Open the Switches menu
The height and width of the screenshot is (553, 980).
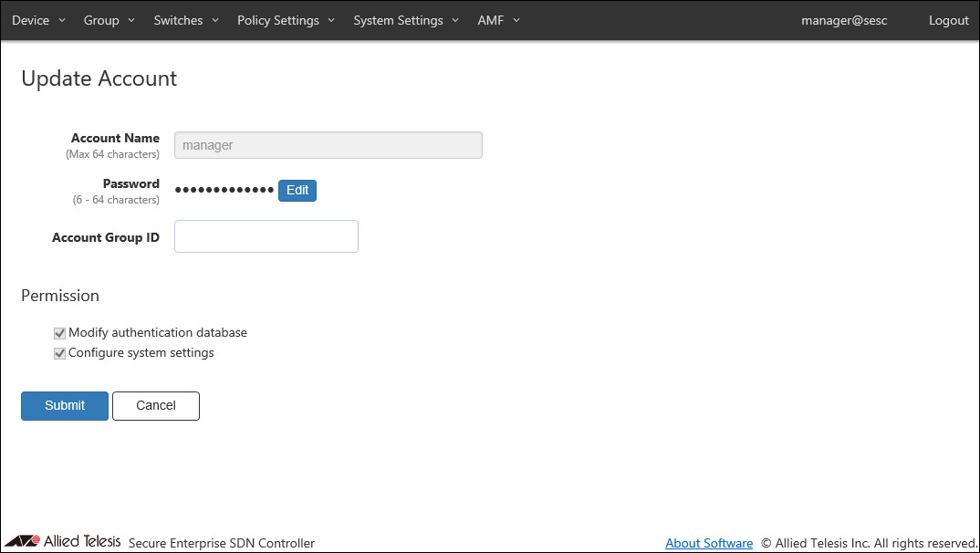pyautogui.click(x=185, y=20)
